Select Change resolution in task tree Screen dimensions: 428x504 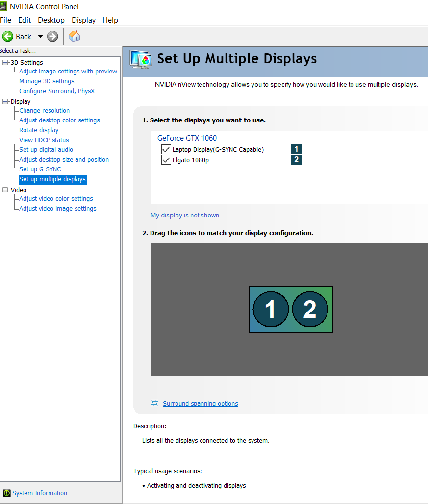[x=44, y=111]
